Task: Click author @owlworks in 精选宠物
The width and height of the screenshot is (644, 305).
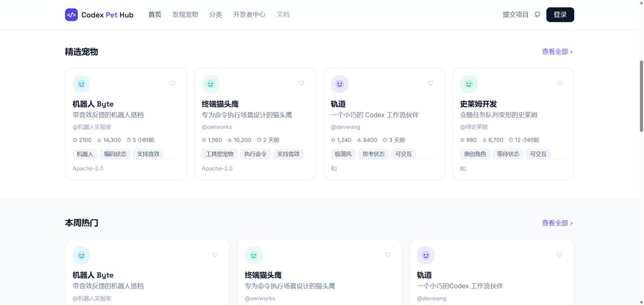Action: point(217,127)
